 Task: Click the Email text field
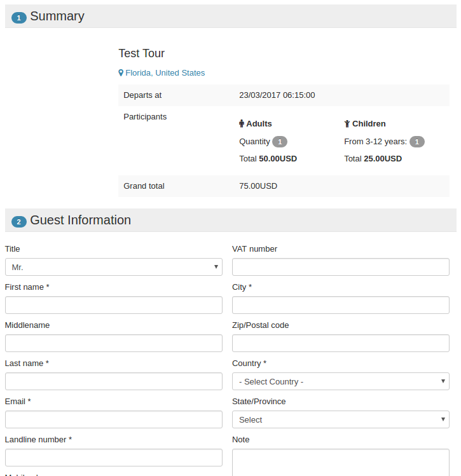pyautogui.click(x=114, y=419)
